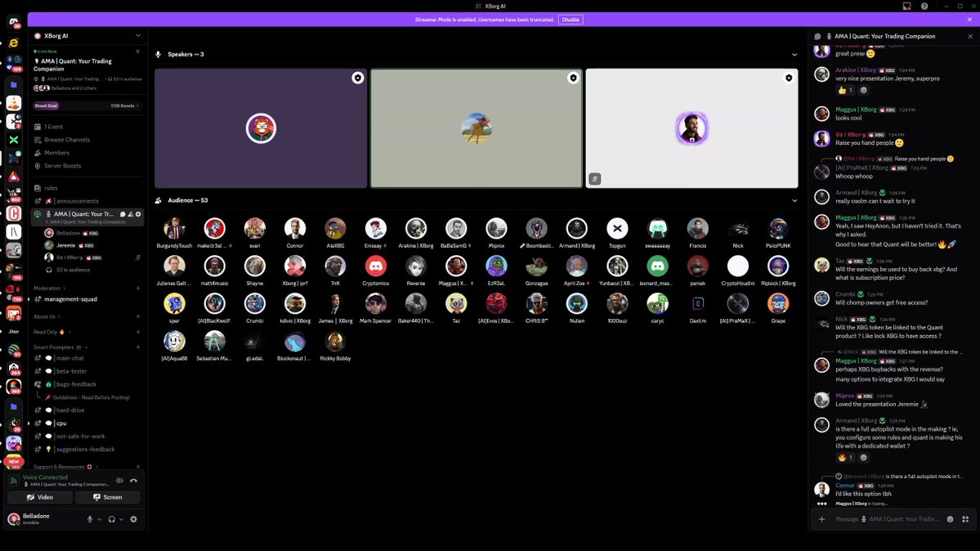
Task: Close the Streamer Mode banner
Action: (x=969, y=20)
